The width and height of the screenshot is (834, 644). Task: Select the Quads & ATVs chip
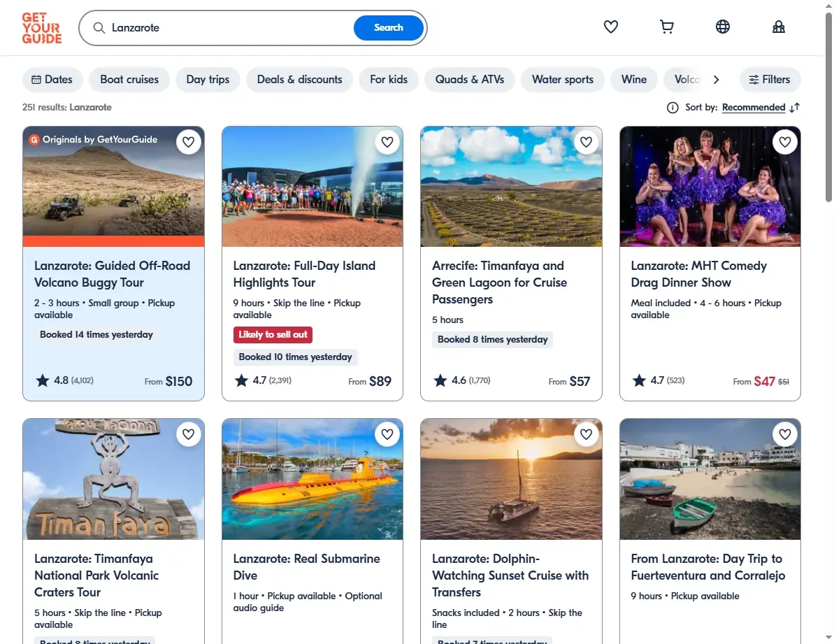pos(470,80)
